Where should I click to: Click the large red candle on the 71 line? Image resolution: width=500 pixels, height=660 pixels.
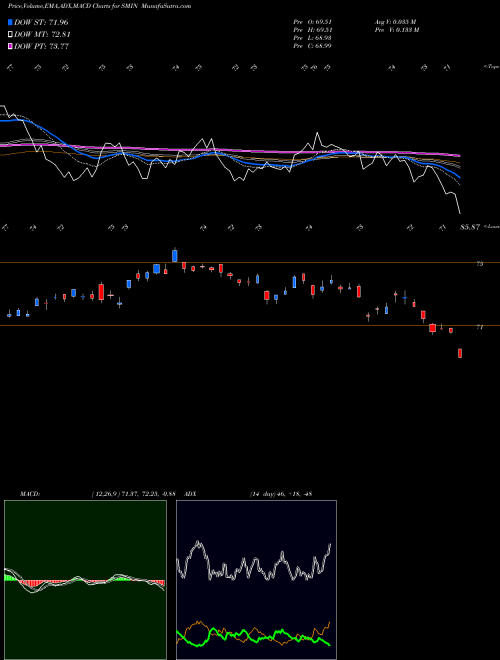click(432, 328)
